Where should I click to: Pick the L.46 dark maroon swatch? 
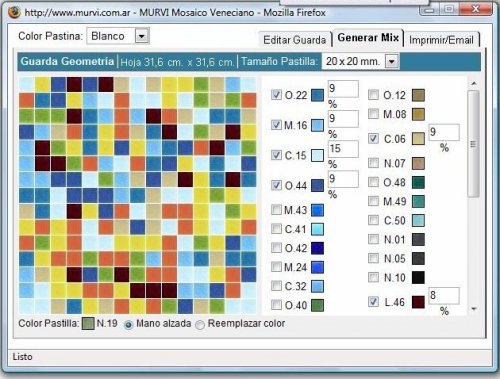pyautogui.click(x=418, y=302)
